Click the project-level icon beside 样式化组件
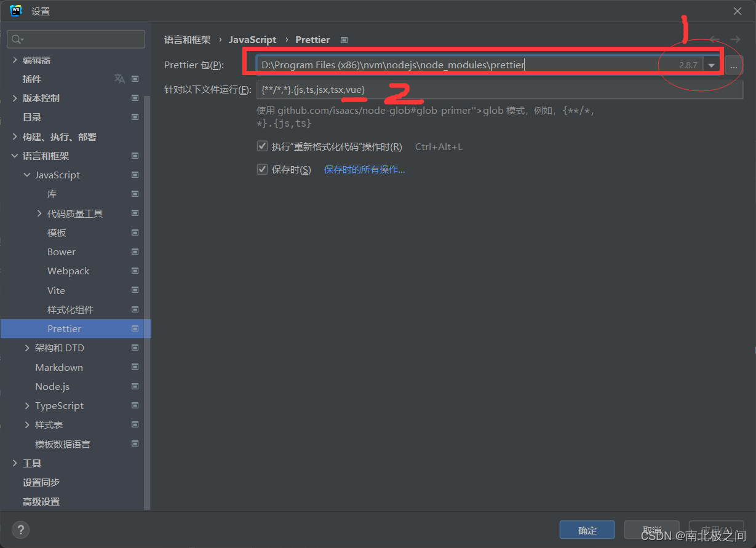 tap(135, 309)
